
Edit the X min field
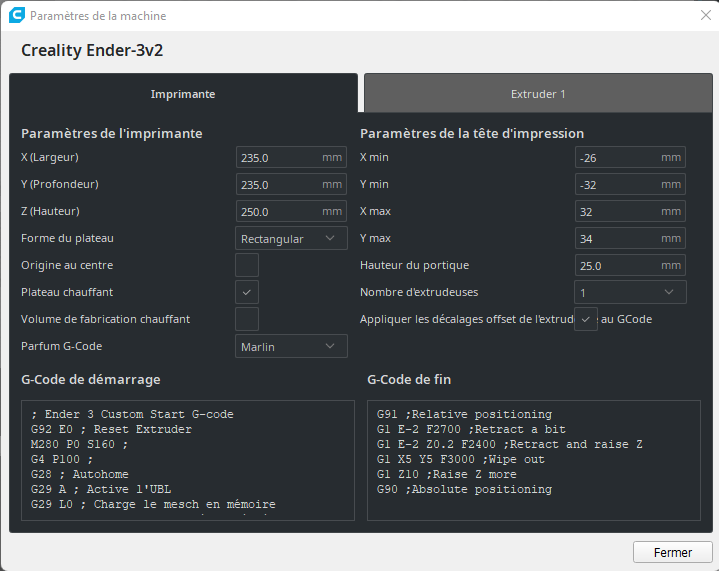[630, 157]
